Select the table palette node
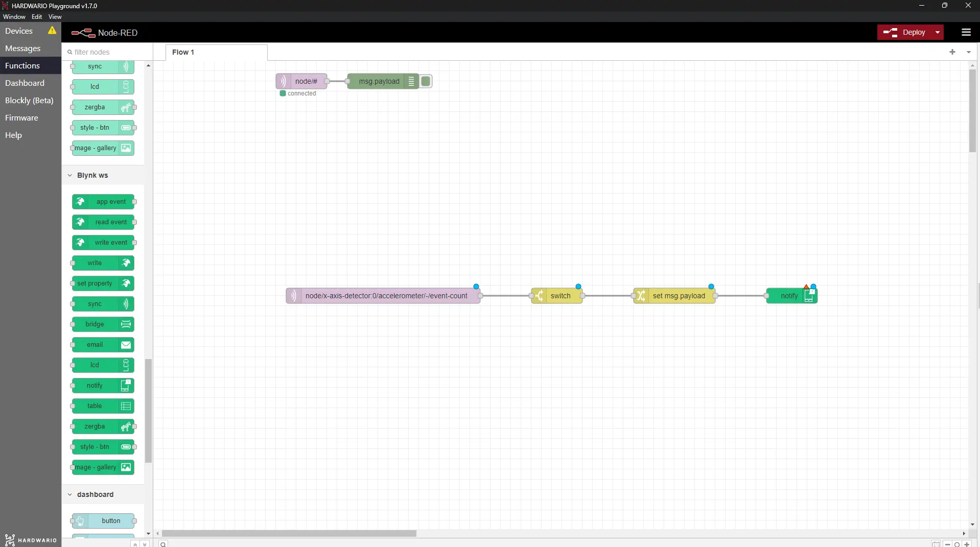 coord(103,406)
